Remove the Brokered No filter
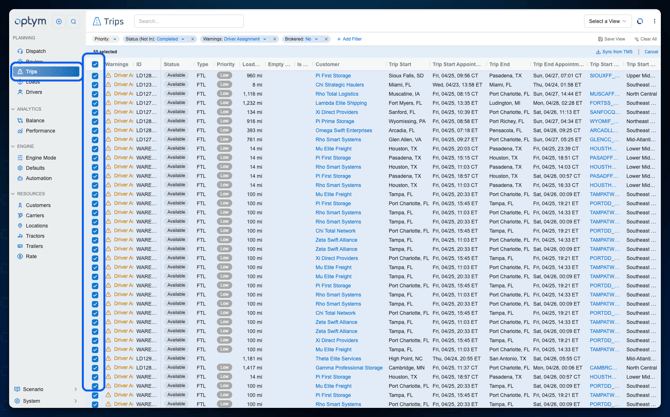The height and width of the screenshot is (417, 670). (x=326, y=39)
